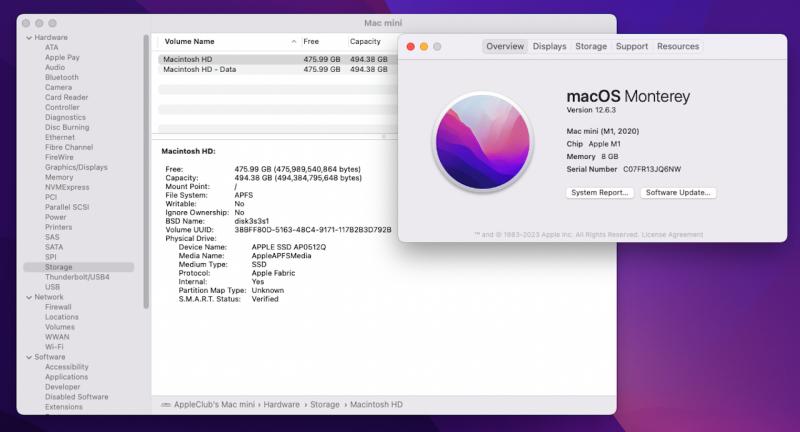Screen dimensions: 800x432
Task: Collapse the Hardware section in sidebar
Action: click(29, 38)
